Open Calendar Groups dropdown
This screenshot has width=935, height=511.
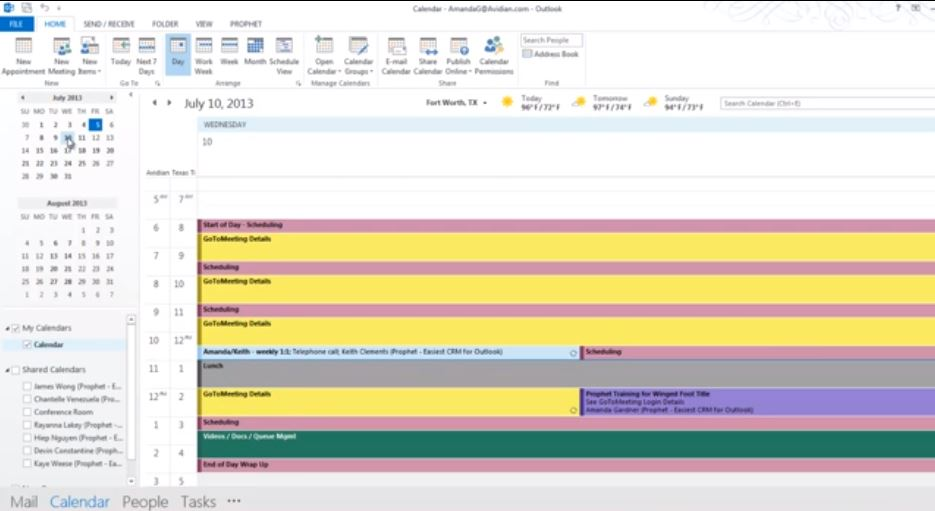point(358,55)
